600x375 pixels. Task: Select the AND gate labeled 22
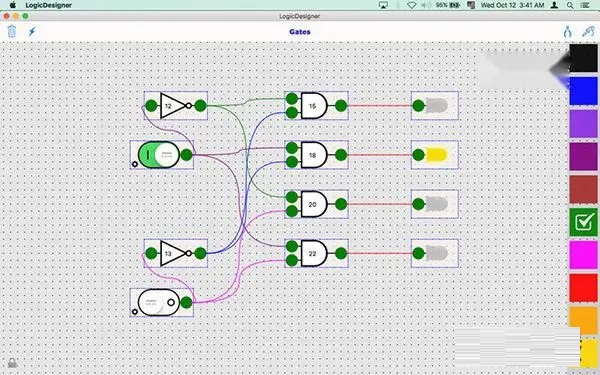pyautogui.click(x=314, y=253)
